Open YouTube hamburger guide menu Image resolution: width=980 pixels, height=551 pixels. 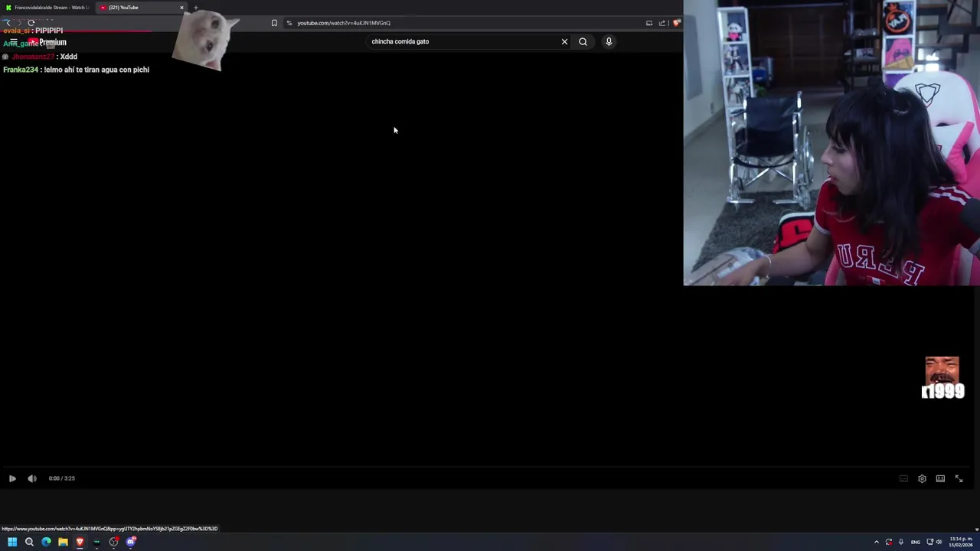tap(13, 42)
